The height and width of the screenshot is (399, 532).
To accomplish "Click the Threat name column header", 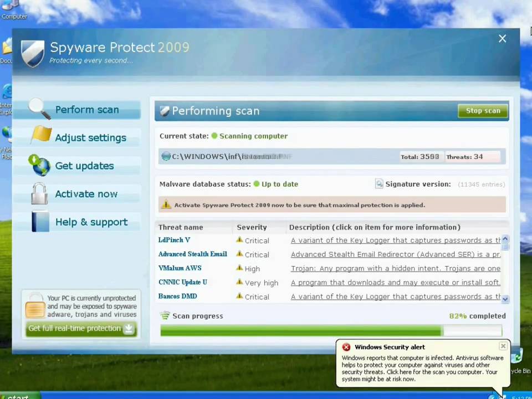I will point(181,227).
